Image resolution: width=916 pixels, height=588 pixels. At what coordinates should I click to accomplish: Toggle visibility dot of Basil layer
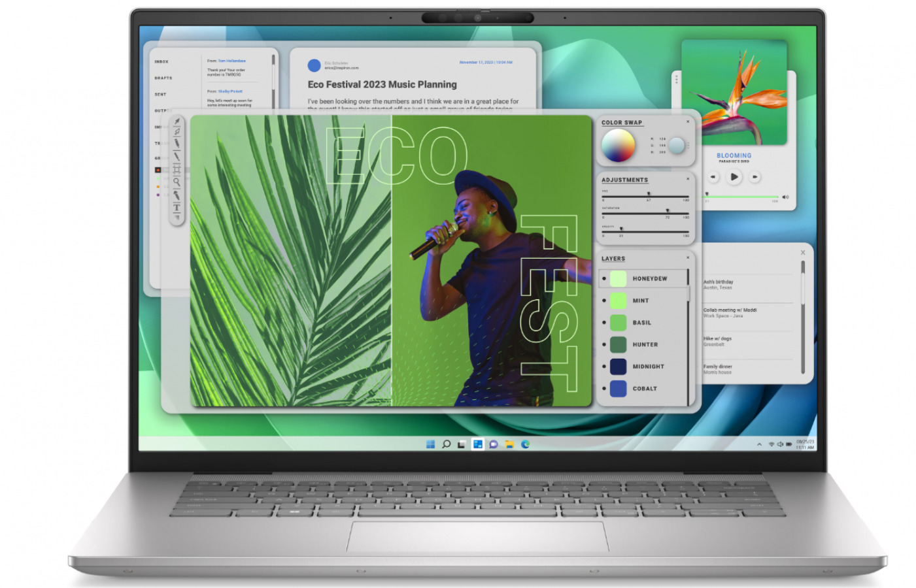[x=603, y=323]
